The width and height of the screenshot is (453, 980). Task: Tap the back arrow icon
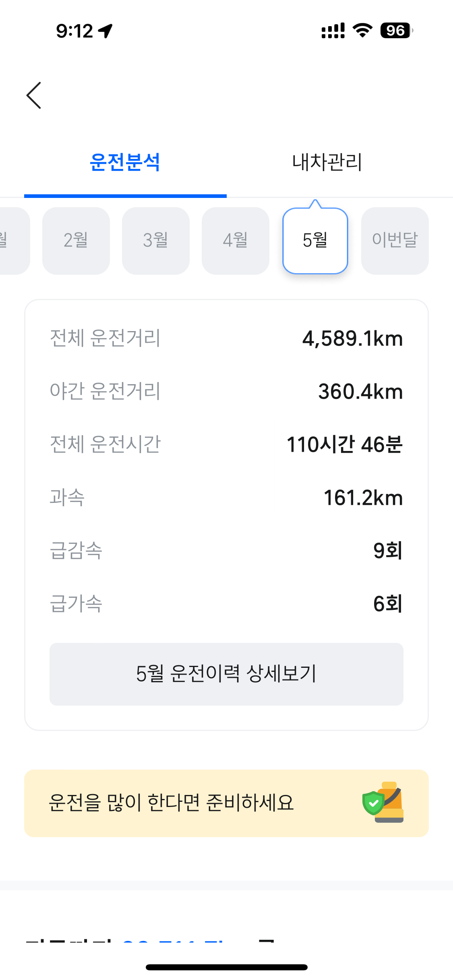34,95
